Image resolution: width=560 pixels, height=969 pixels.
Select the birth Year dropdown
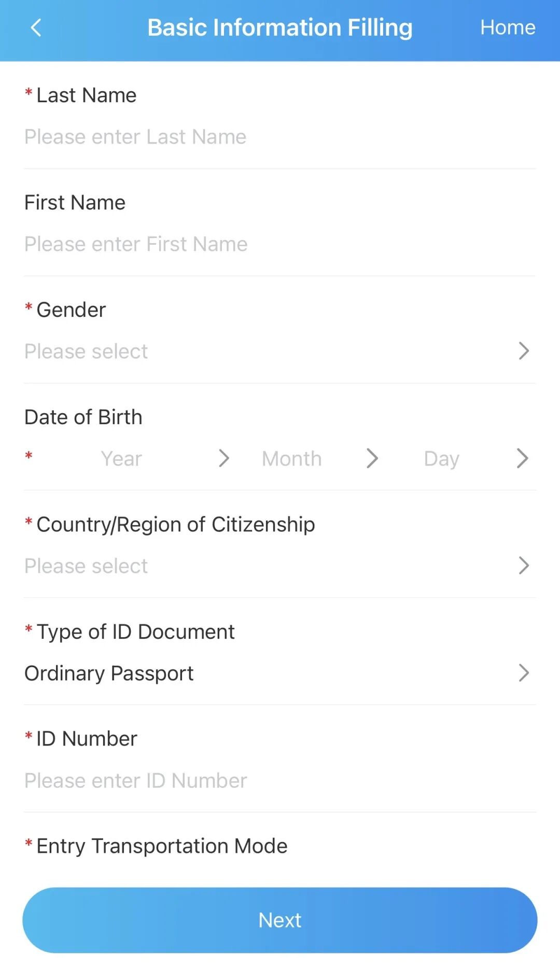tap(121, 459)
